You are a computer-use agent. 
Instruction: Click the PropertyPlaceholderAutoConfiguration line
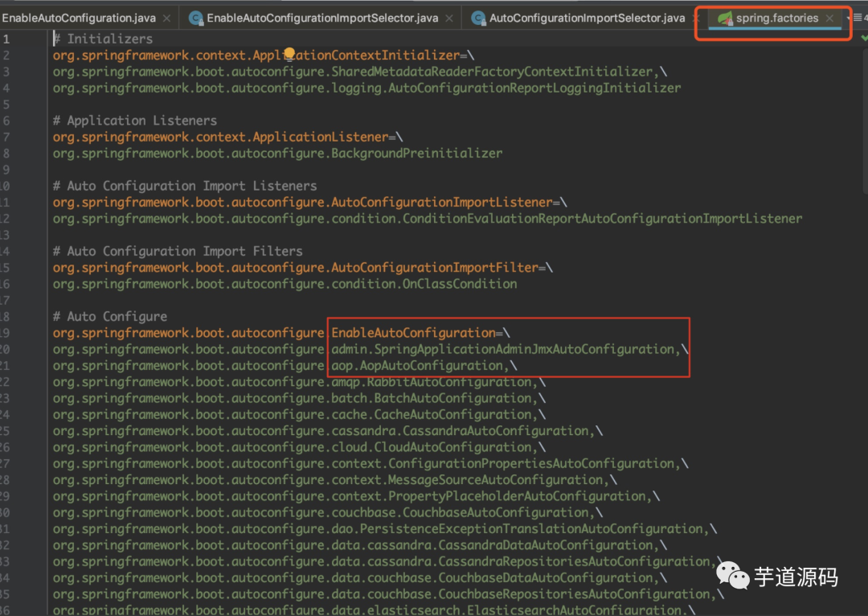pyautogui.click(x=357, y=496)
